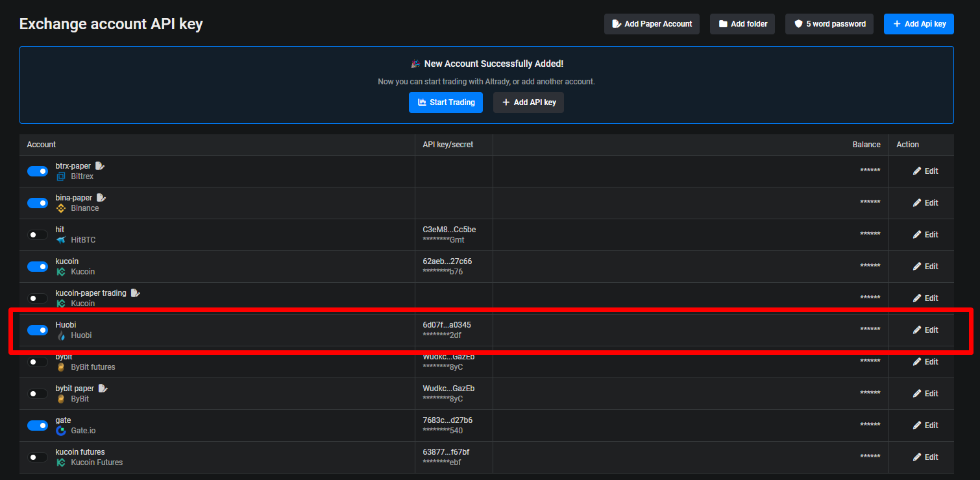Click Add API key in the success banner
The height and width of the screenshot is (480, 980).
coord(528,102)
